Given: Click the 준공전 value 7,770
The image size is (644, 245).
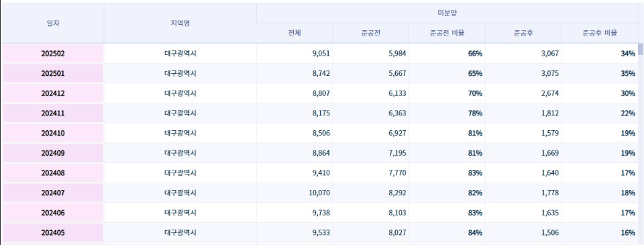Looking at the screenshot, I should click(397, 173).
